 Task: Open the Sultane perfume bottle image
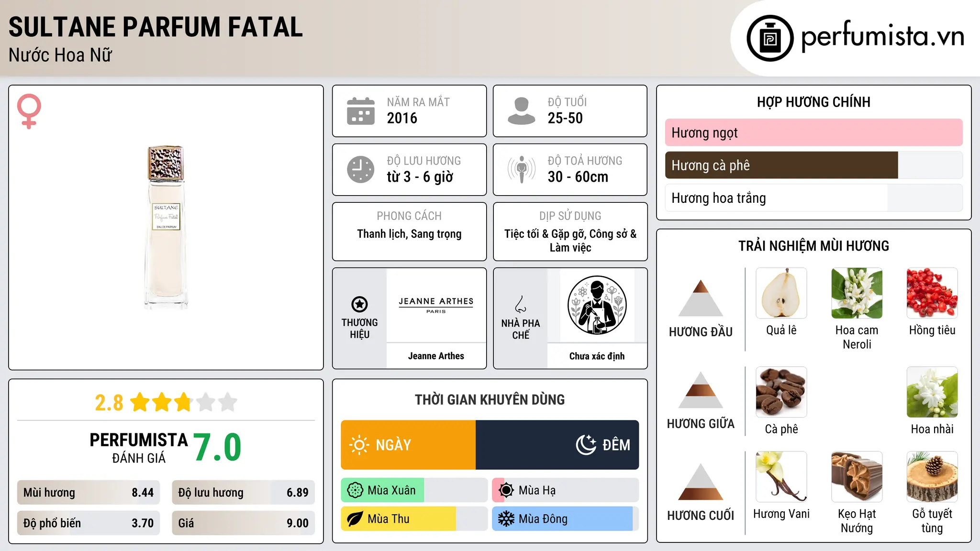click(x=166, y=228)
